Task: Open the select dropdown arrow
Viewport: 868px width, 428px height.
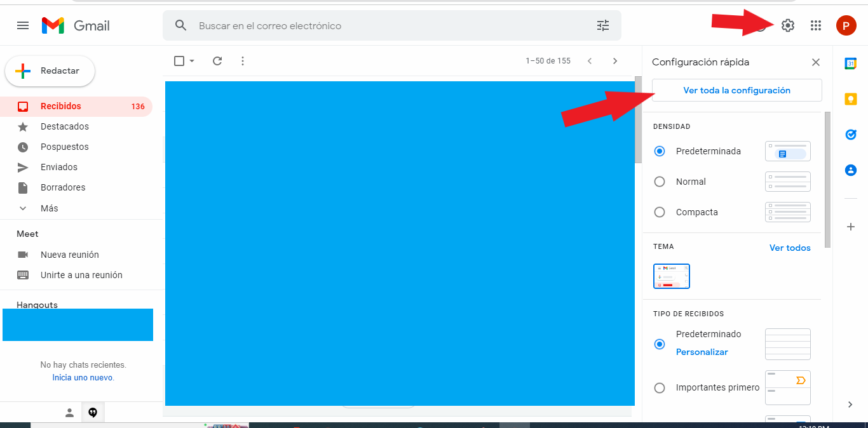Action: [x=192, y=61]
